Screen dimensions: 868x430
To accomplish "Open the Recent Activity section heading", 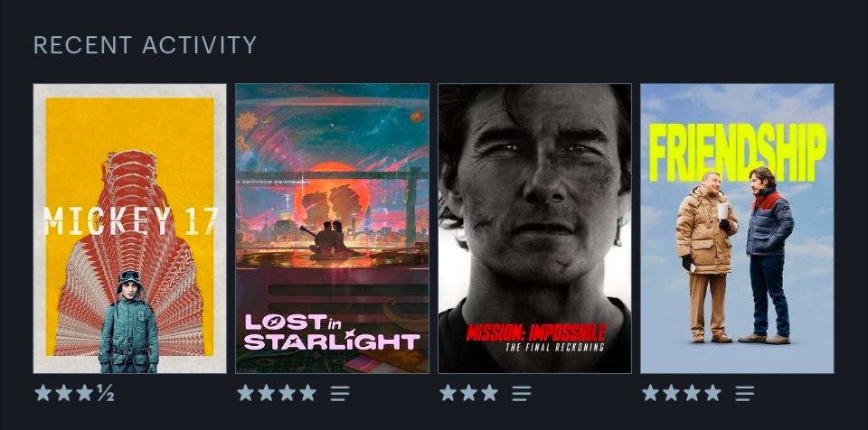I will 145,45.
